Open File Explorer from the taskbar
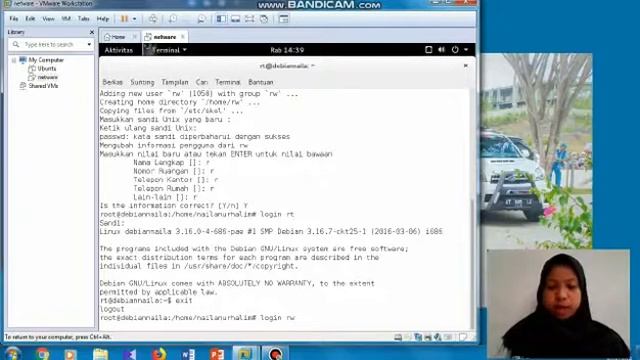The width and height of the screenshot is (640, 360). (100, 354)
